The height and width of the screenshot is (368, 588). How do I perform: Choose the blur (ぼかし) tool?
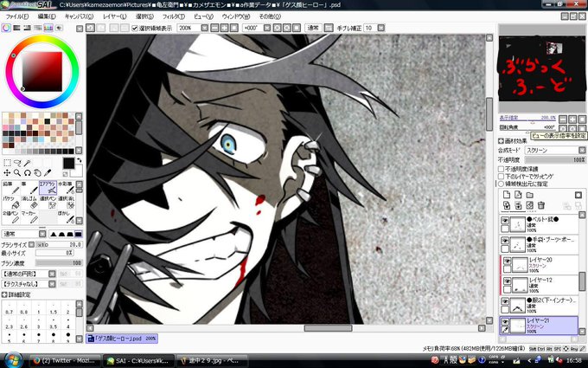tap(67, 217)
